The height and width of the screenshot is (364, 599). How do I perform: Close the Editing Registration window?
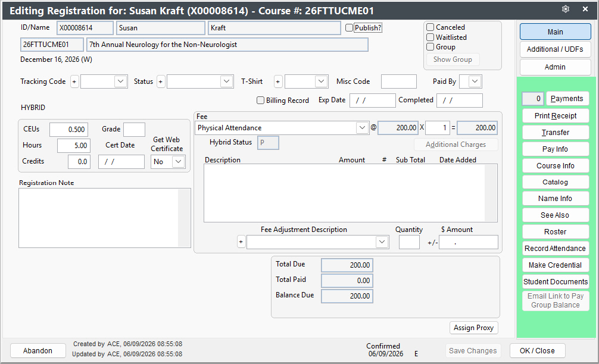tap(585, 9)
